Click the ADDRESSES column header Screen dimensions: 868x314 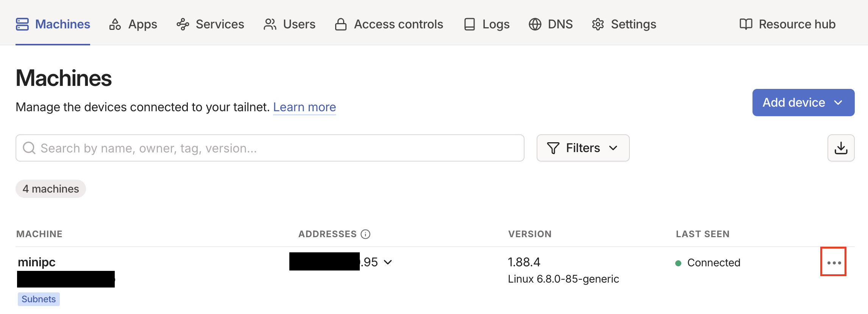pos(328,234)
